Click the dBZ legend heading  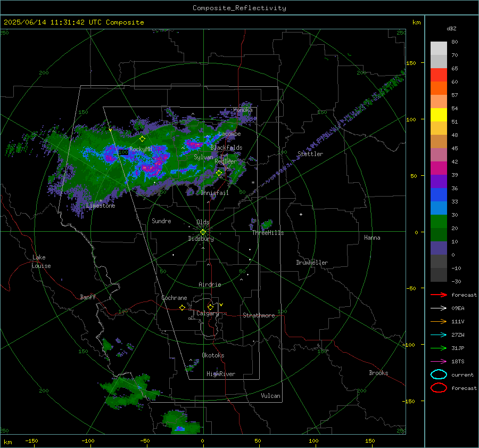click(451, 28)
